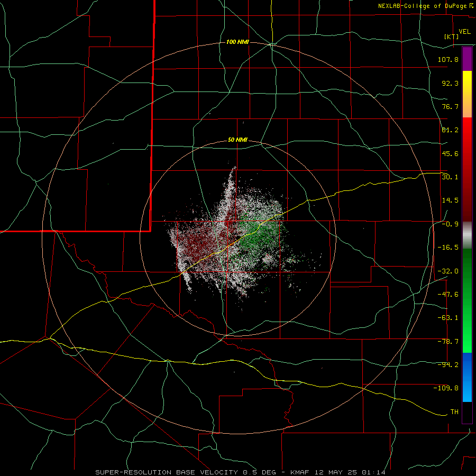Pick the gray near-zero segment of the velocity bar
Viewport: 476px width, 476px height.
467,235
